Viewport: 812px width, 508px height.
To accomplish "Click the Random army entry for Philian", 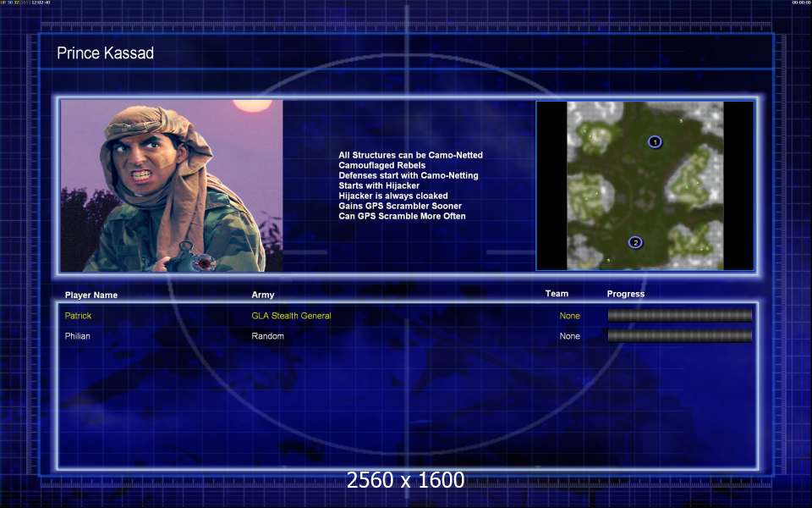I will [267, 336].
